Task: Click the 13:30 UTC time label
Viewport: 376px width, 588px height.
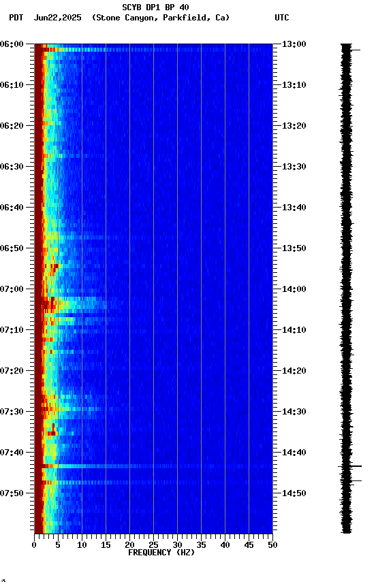Action: (294, 167)
